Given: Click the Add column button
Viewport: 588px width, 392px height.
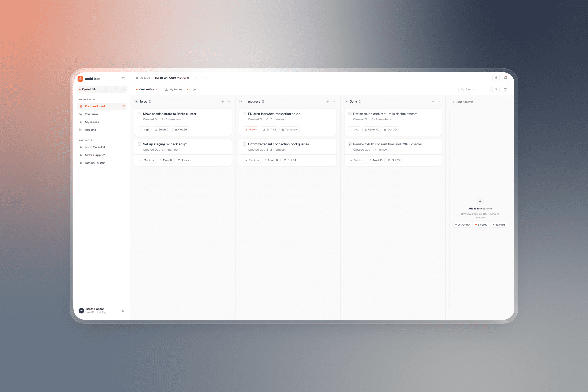Looking at the screenshot, I should tap(463, 102).
